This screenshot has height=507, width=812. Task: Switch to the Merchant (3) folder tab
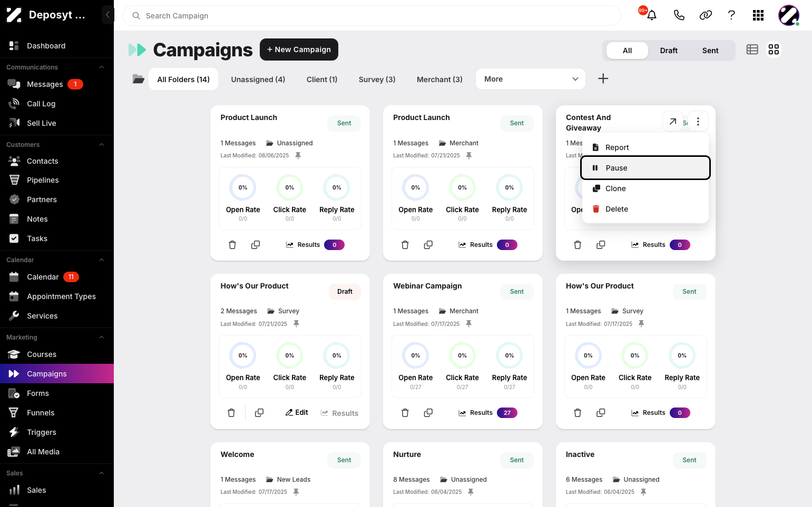pos(439,79)
